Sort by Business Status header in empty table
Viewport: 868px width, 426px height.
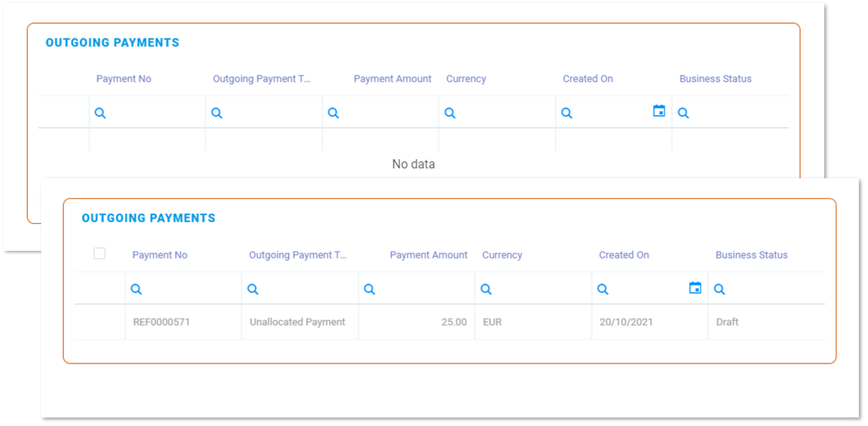point(715,79)
